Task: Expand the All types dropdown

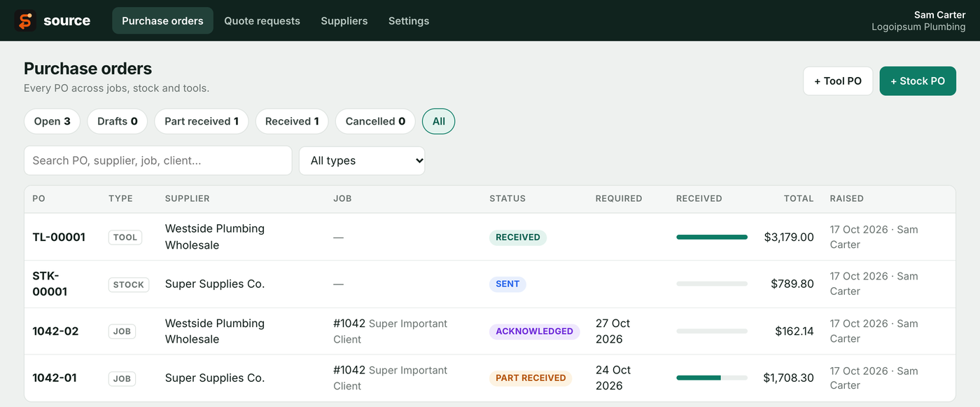Action: 362,160
